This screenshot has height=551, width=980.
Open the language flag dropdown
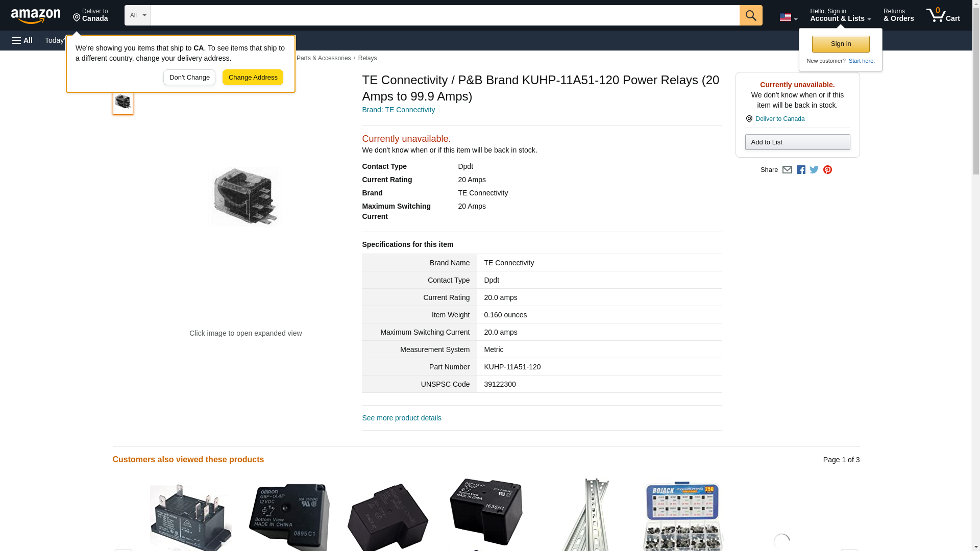coord(788,17)
